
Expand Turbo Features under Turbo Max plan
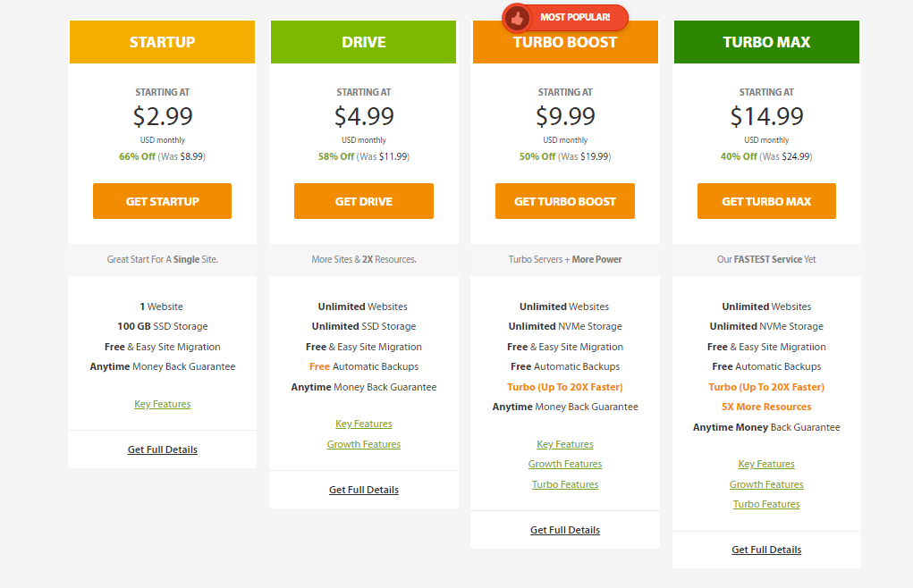point(766,504)
